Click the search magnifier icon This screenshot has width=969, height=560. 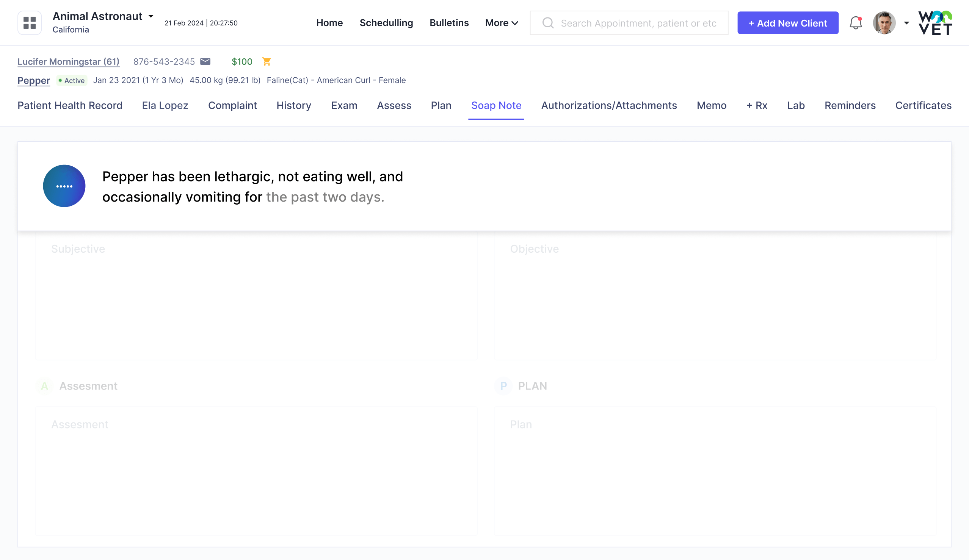tap(548, 23)
